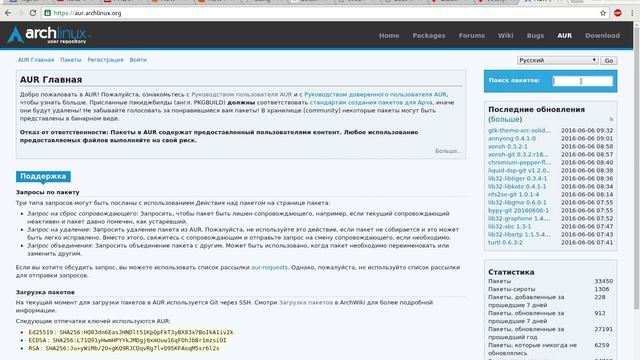Open the Chrome three-dot menu
The width and height of the screenshot is (640, 360).
click(632, 13)
